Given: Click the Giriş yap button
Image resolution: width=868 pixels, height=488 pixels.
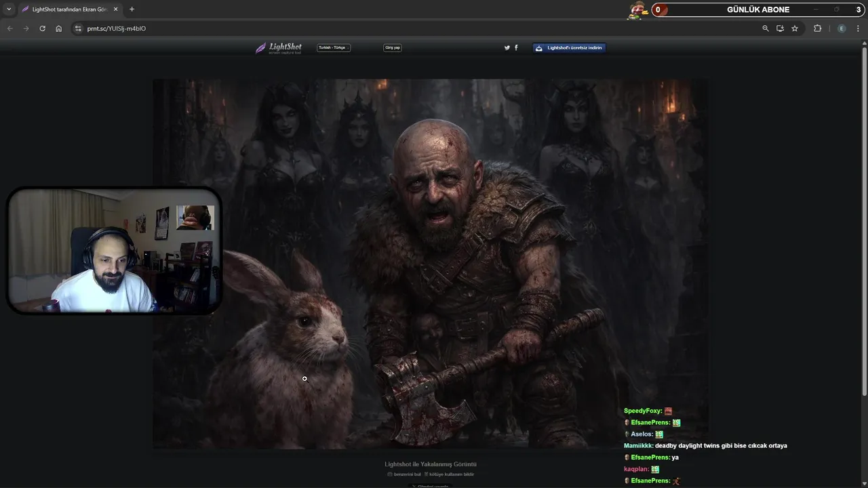Looking at the screenshot, I should 393,47.
